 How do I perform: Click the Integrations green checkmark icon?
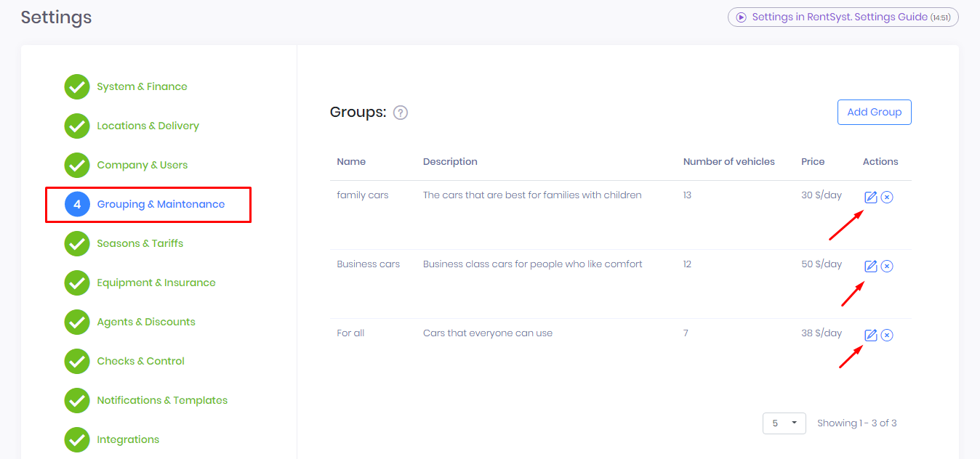point(77,439)
